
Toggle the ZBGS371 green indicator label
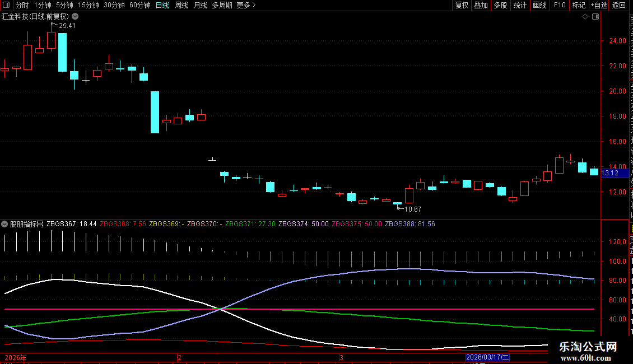pyautogui.click(x=250, y=224)
